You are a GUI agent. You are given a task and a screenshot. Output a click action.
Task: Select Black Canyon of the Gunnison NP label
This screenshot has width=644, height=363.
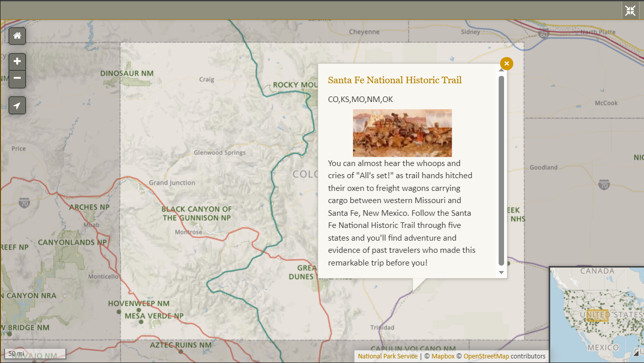coord(197,213)
